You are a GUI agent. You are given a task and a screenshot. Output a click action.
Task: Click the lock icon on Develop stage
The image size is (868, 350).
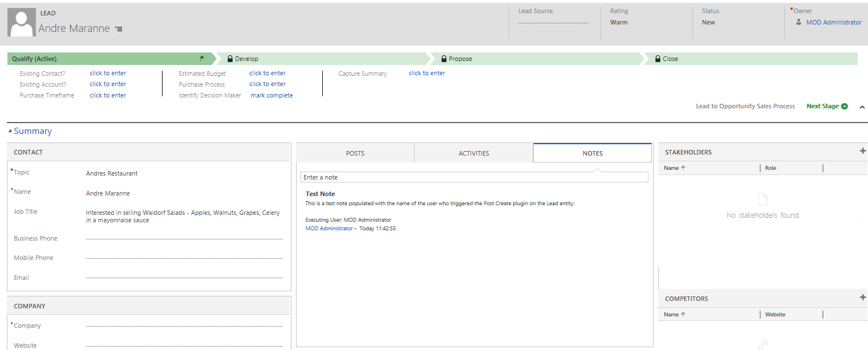230,59
